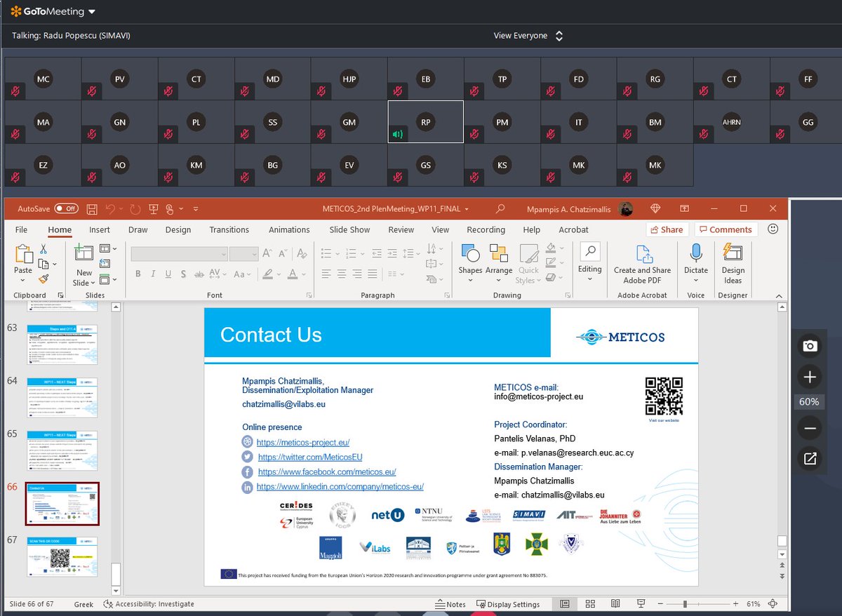Image resolution: width=842 pixels, height=616 pixels.
Task: Toggle Strikethrough formatting
Action: coord(201,274)
